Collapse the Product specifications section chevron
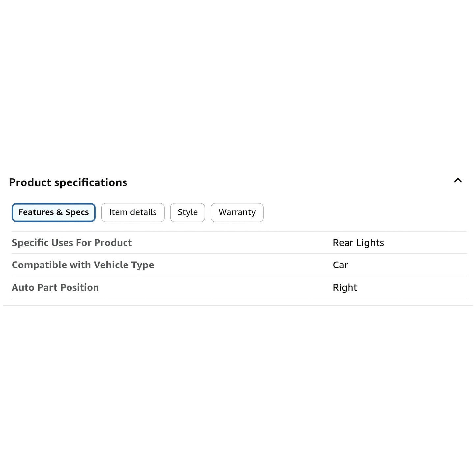Image resolution: width=476 pixels, height=476 pixels. pos(458,180)
